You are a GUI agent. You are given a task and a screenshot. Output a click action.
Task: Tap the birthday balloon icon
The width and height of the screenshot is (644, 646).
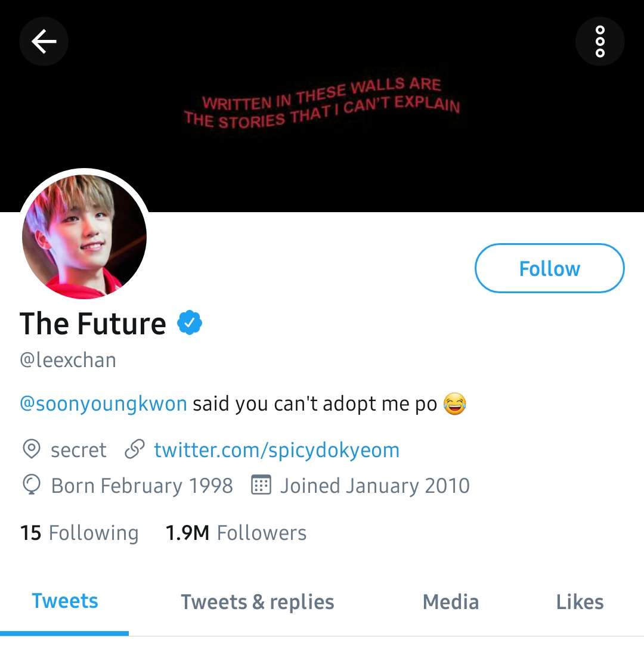(32, 485)
